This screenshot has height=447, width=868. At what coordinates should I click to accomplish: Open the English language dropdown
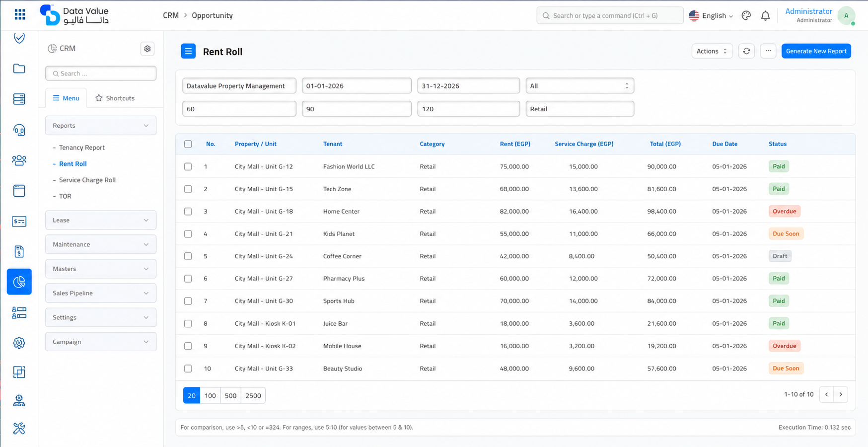point(711,16)
